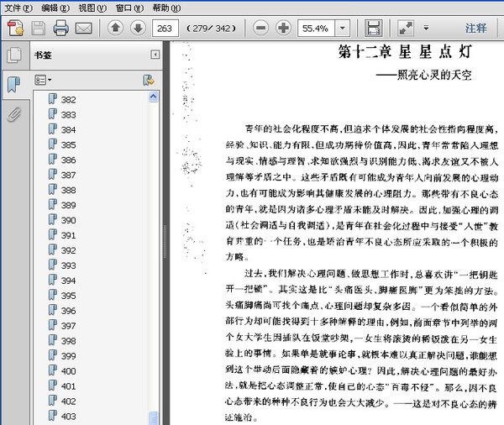The width and height of the screenshot is (504, 425).
Task: Click the save floppy disk icon
Action: (374, 28)
